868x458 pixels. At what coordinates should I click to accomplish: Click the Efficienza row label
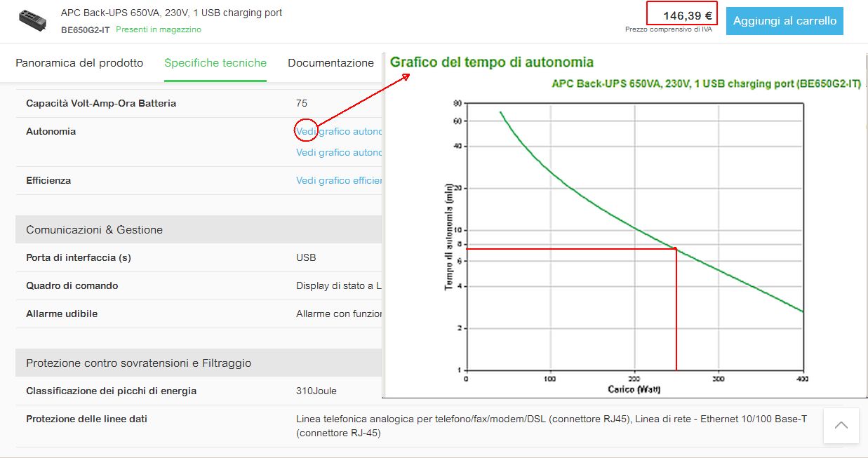(x=48, y=180)
